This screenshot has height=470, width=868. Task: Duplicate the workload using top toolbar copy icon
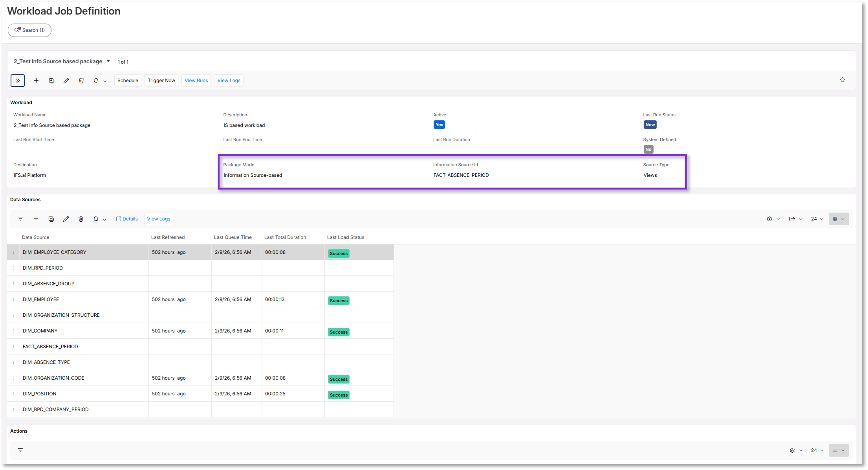tap(52, 81)
